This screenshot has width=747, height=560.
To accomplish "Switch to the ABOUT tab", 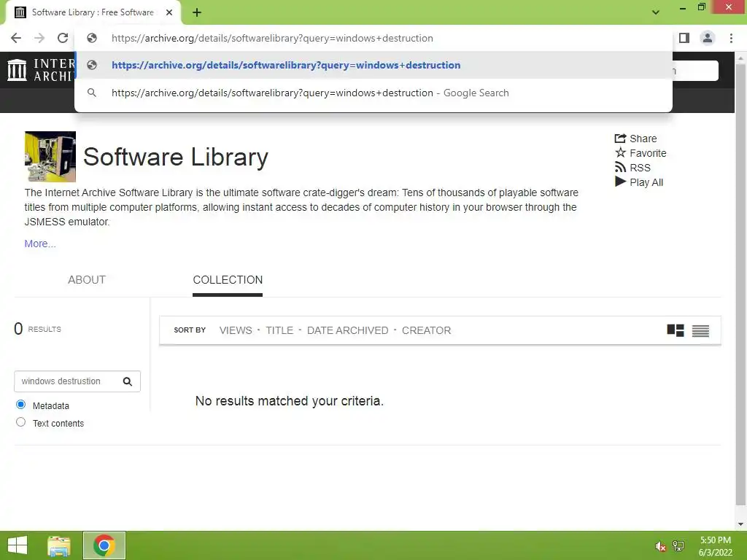I will pyautogui.click(x=87, y=279).
